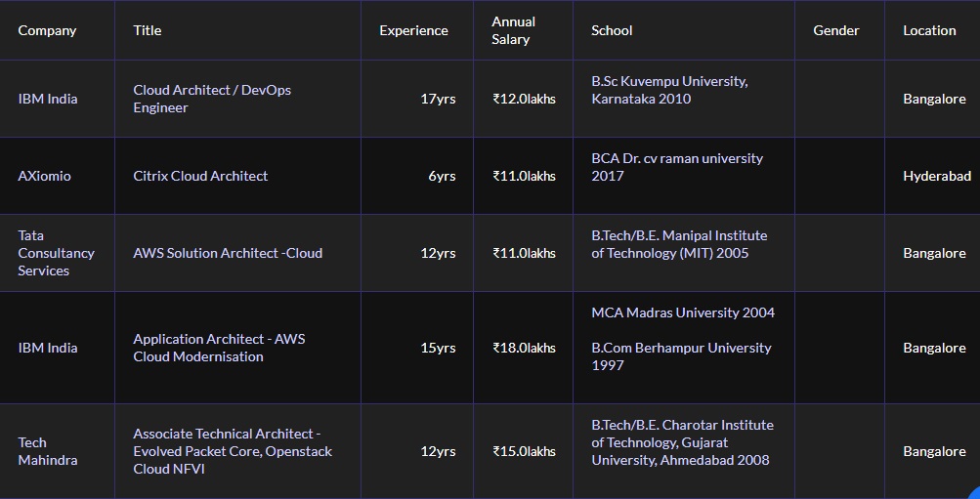The width and height of the screenshot is (980, 499).
Task: Click the Hyderabad location cell
Action: click(x=936, y=176)
